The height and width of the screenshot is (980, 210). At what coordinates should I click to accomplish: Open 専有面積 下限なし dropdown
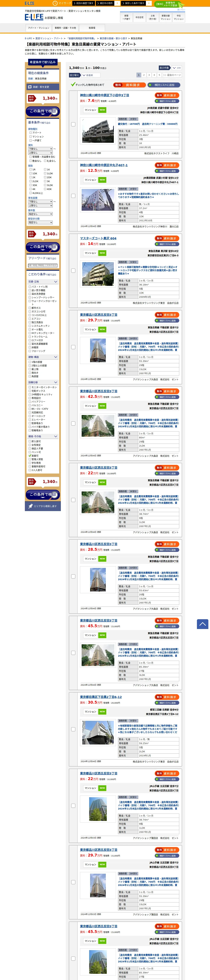(40, 202)
